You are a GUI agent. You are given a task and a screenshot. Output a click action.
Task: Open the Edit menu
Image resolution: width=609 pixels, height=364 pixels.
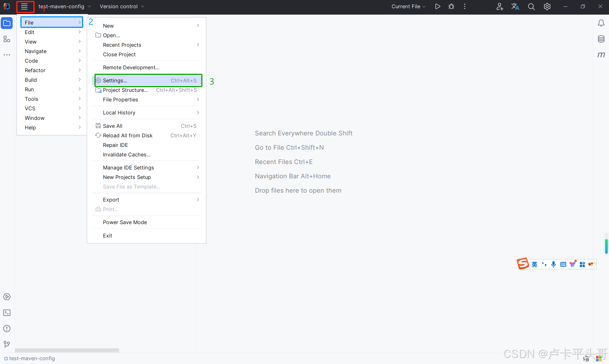(x=52, y=32)
